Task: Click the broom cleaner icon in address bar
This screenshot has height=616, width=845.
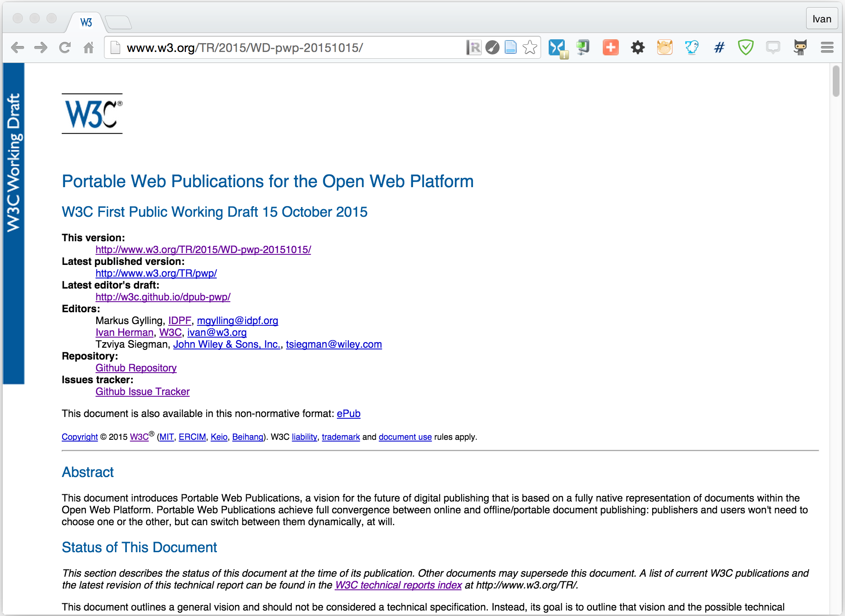Action: click(492, 47)
